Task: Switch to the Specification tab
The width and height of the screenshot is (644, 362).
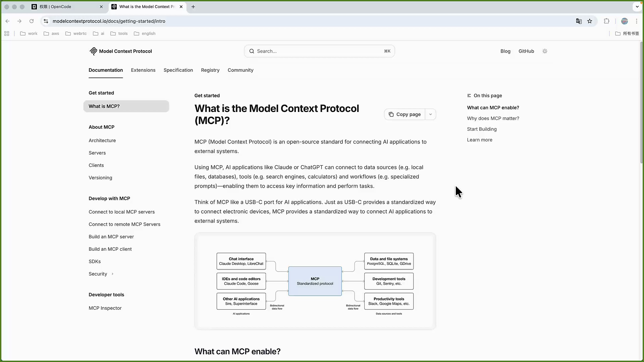Action: [x=178, y=70]
